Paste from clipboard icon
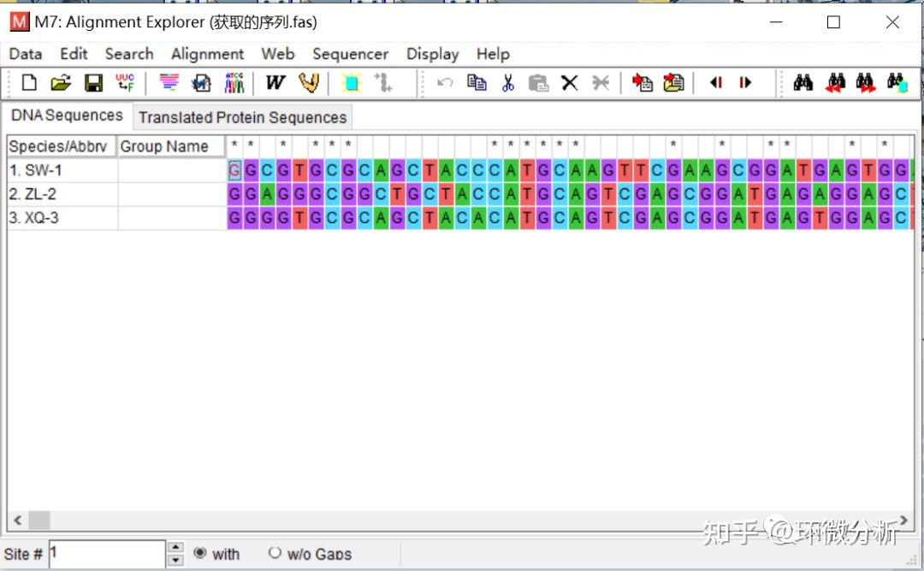This screenshot has width=924, height=571. click(x=538, y=82)
